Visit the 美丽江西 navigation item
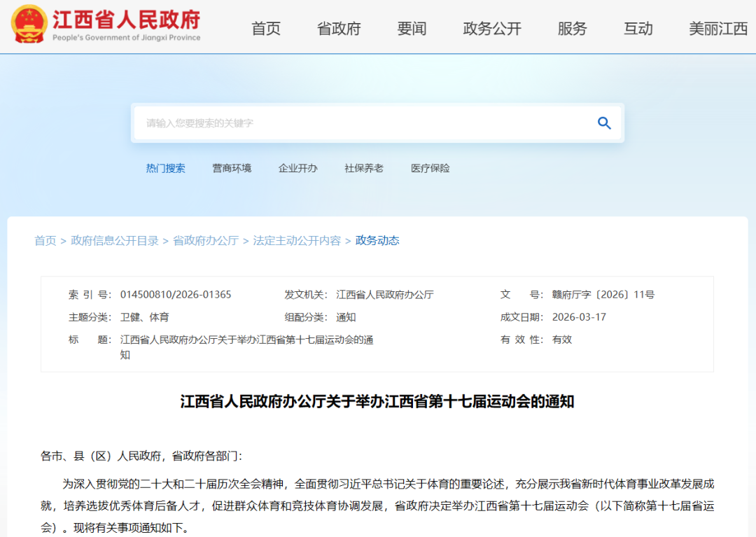Screen dimensions: 756x537 click(x=718, y=29)
